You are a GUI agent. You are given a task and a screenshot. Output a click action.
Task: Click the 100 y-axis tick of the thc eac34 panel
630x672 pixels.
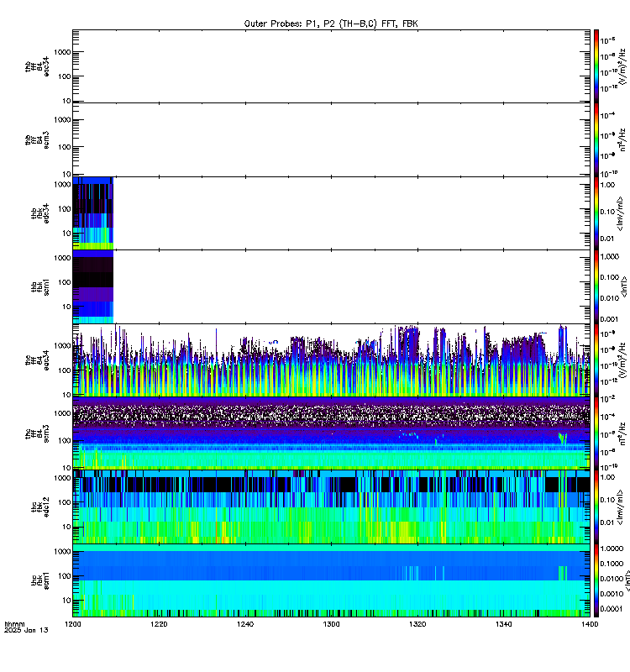(x=65, y=370)
